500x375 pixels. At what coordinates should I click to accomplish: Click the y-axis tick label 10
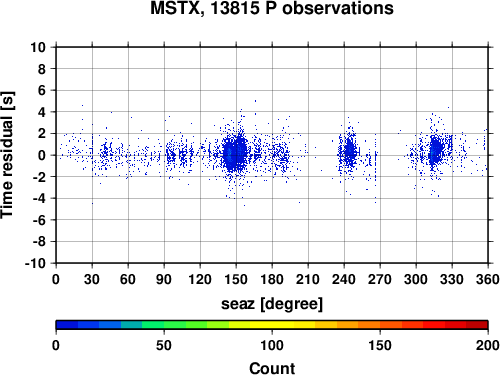(x=38, y=47)
